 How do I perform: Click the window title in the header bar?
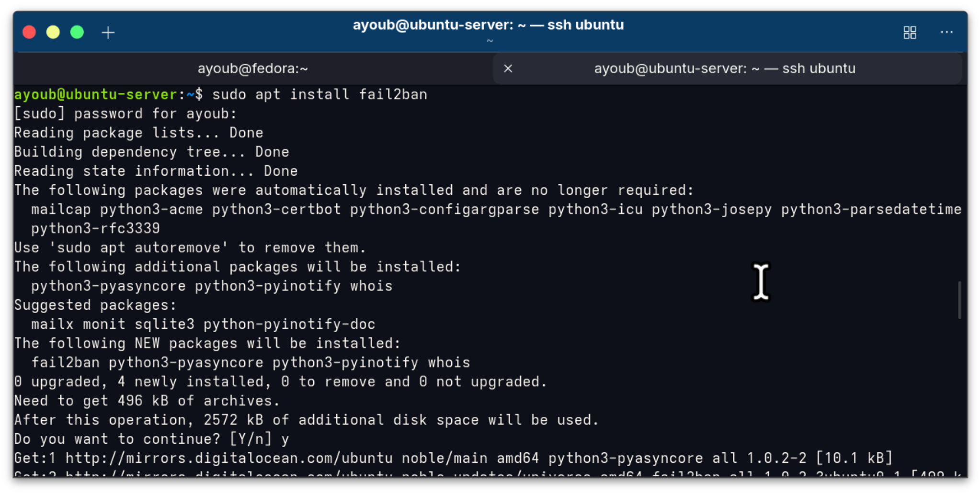coord(488,25)
